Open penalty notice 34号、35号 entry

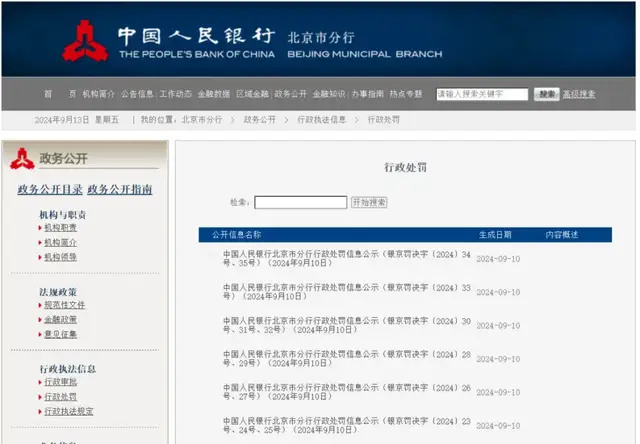pyautogui.click(x=347, y=259)
